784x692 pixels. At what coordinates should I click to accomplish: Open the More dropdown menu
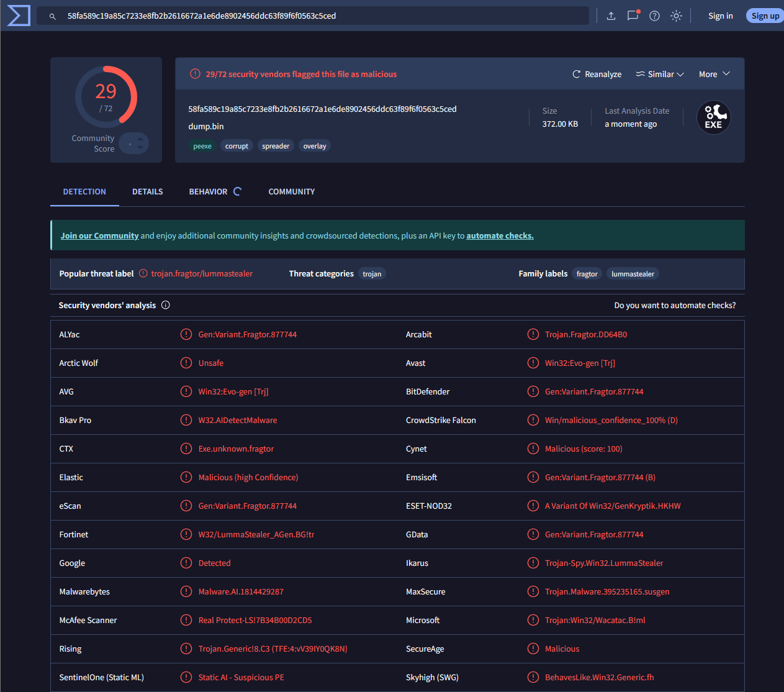tap(714, 74)
